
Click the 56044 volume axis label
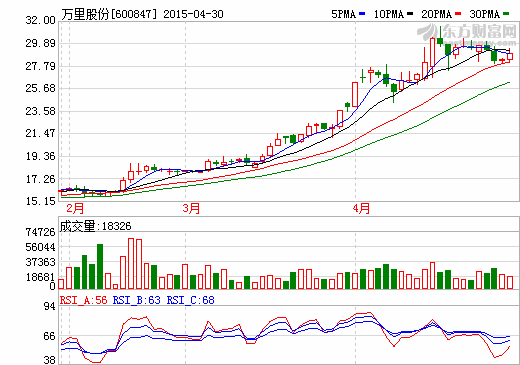point(40,247)
